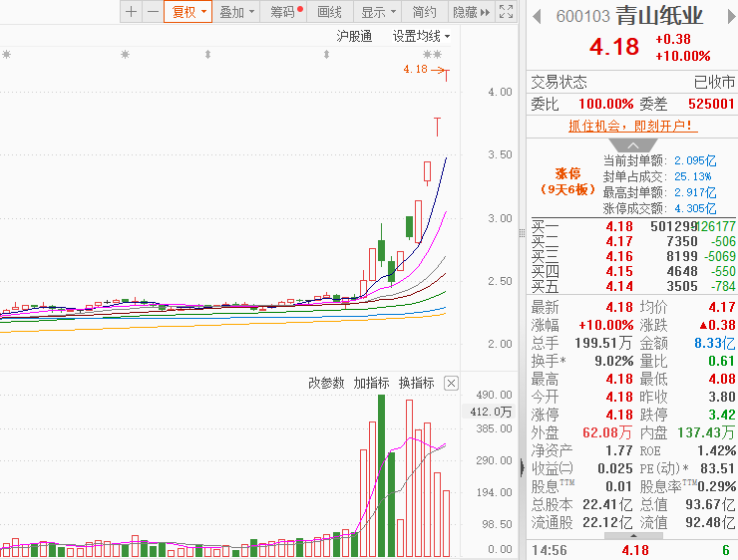Click 总值 value 93.67亿
This screenshot has height=560, width=738.
[710, 504]
